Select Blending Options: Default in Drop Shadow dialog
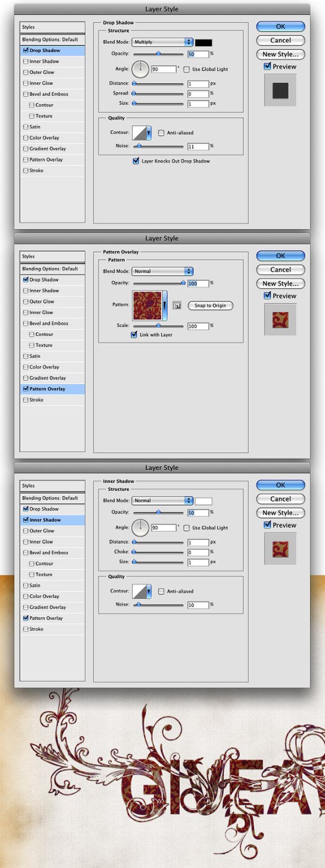The height and width of the screenshot is (868, 325). (53, 40)
